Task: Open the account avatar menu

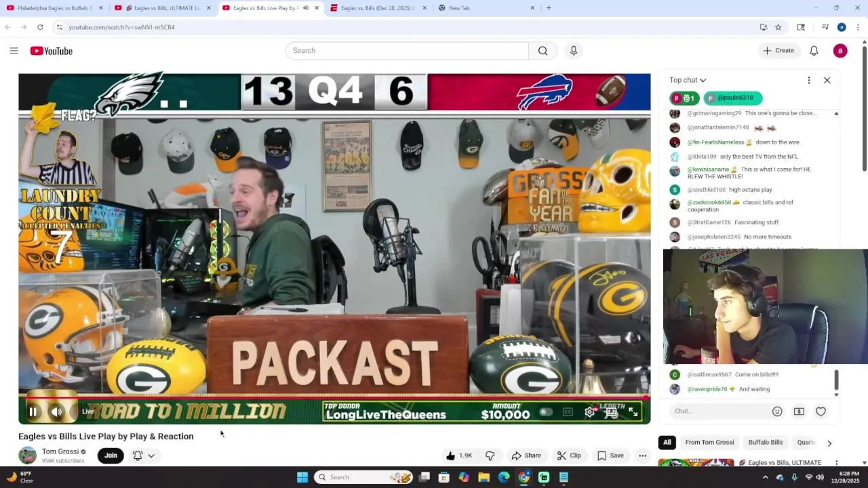Action: coord(840,51)
